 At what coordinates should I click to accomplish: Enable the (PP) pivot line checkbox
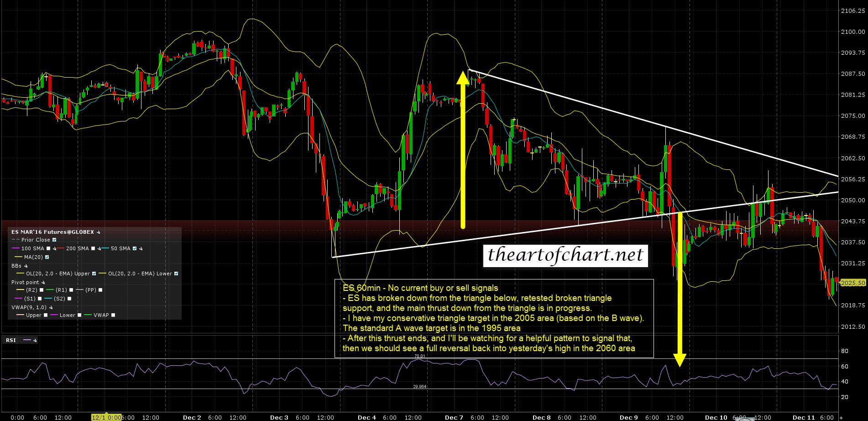tap(100, 290)
